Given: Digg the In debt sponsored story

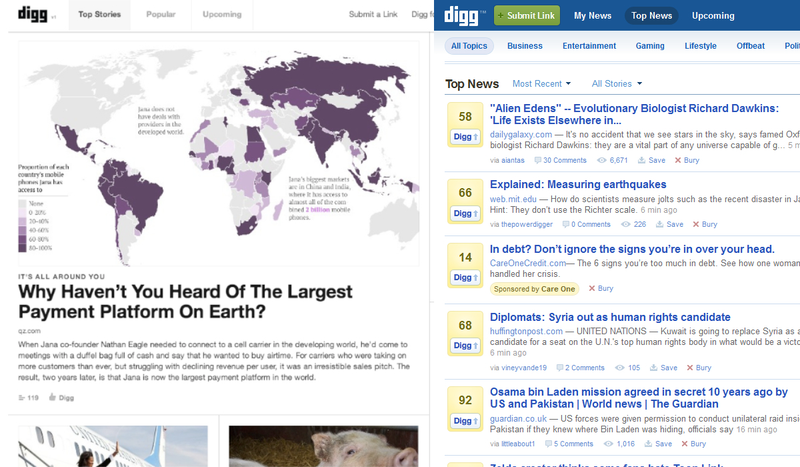Looking at the screenshot, I should tap(465, 278).
